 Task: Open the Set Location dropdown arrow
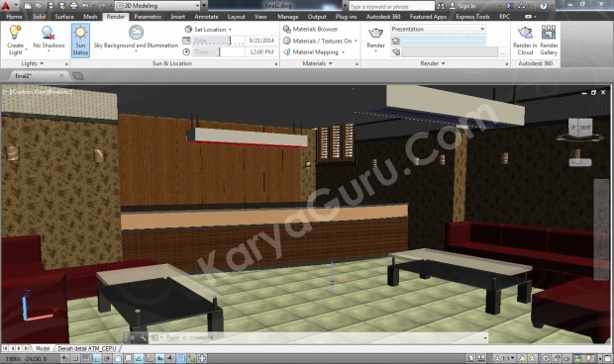(230, 30)
